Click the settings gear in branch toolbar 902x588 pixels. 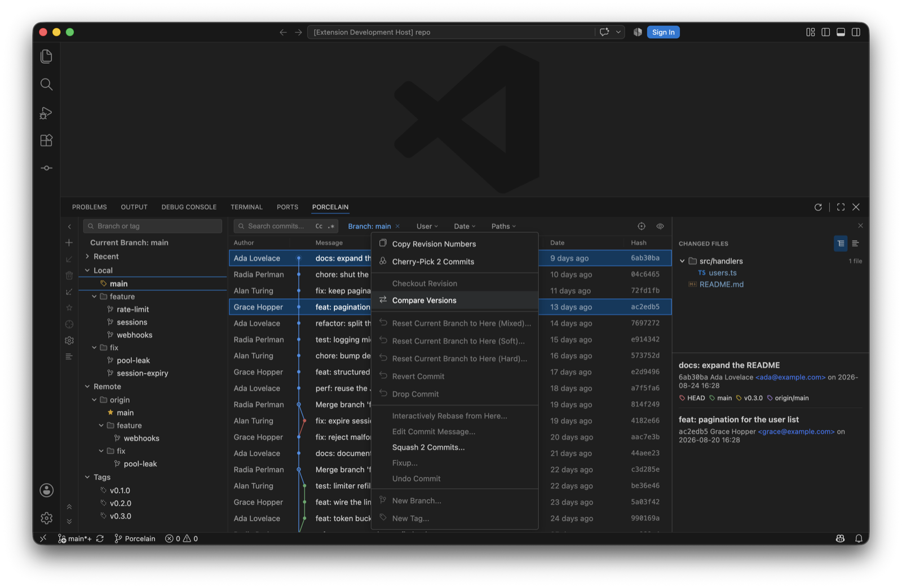[69, 341]
